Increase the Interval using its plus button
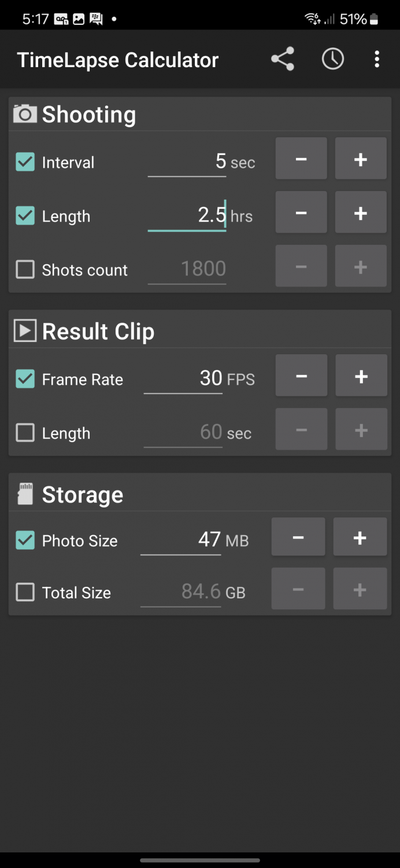 tap(360, 158)
